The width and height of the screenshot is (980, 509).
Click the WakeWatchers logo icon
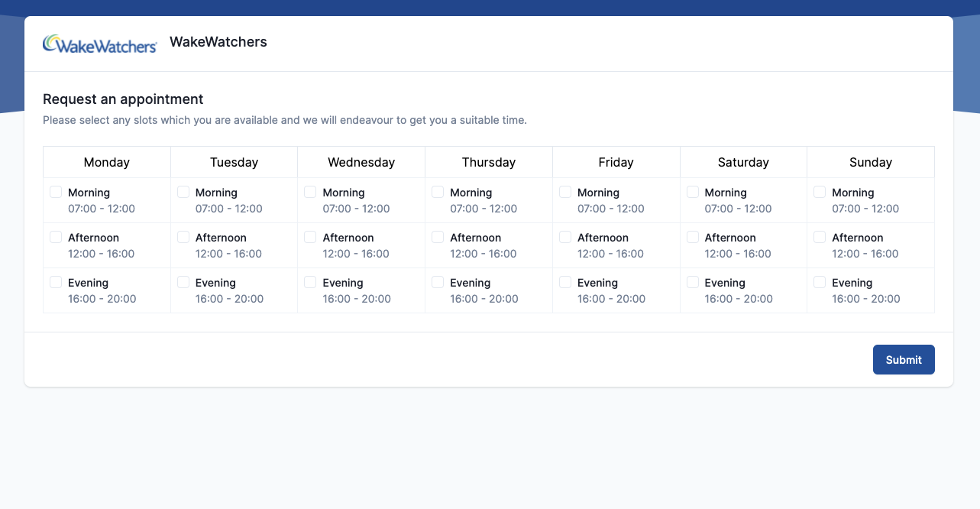tap(99, 44)
